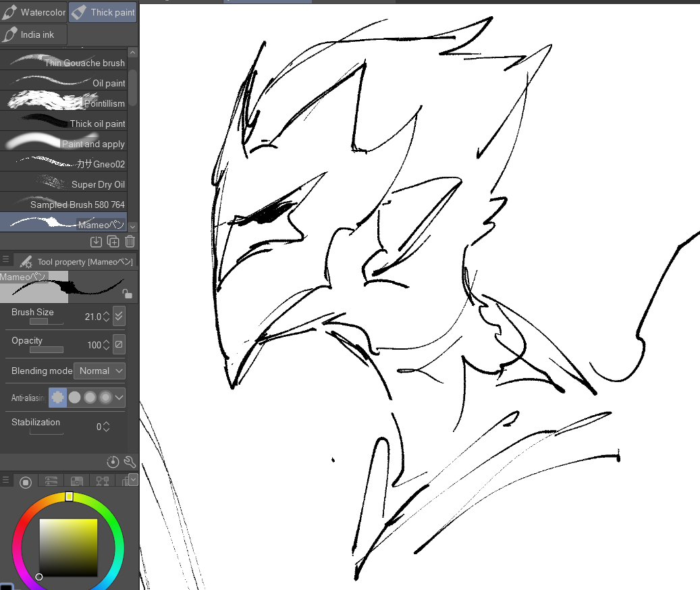700x590 pixels.
Task: Open the Color Set palette tab
Action: [x=77, y=481]
